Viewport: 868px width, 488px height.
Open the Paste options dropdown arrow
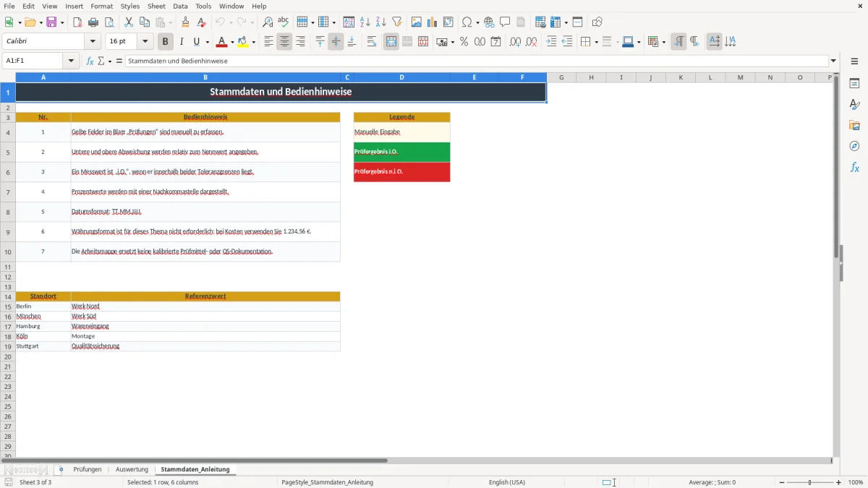tap(170, 22)
